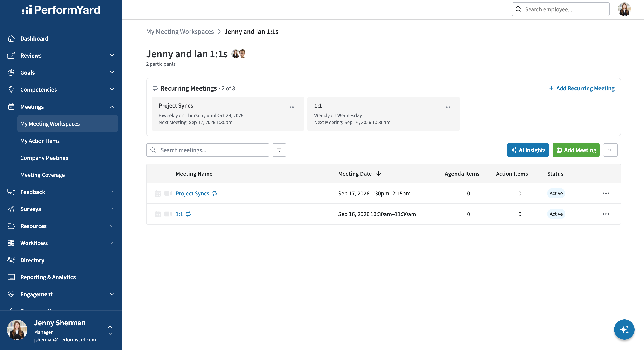The image size is (644, 350).
Task: Open row actions for the Project Syncs meeting
Action: 606,194
